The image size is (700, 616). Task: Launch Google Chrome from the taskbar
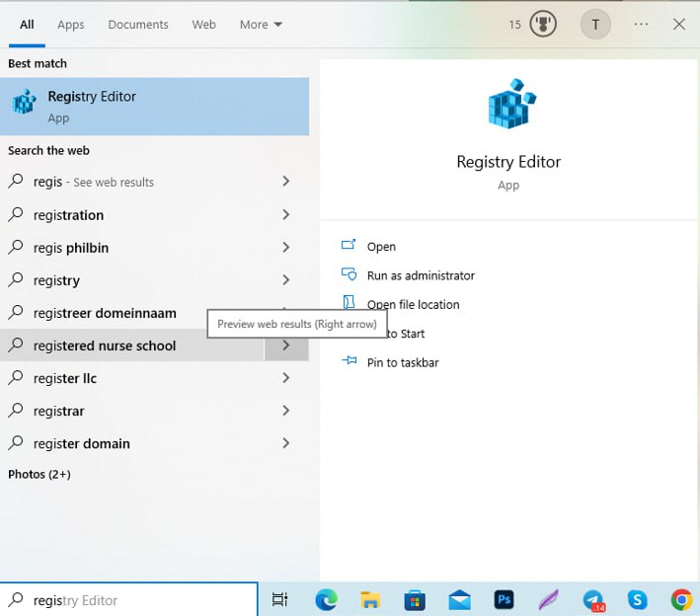[x=681, y=599]
